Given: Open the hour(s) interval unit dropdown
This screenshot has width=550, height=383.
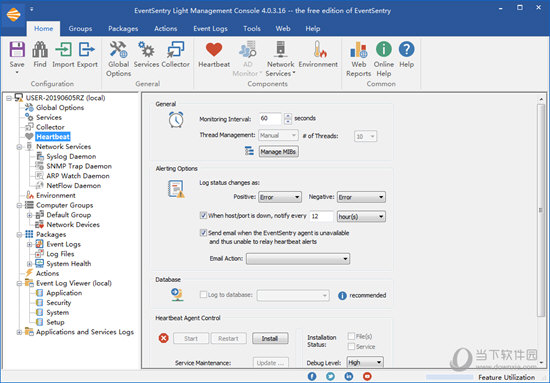Looking at the screenshot, I should click(361, 217).
